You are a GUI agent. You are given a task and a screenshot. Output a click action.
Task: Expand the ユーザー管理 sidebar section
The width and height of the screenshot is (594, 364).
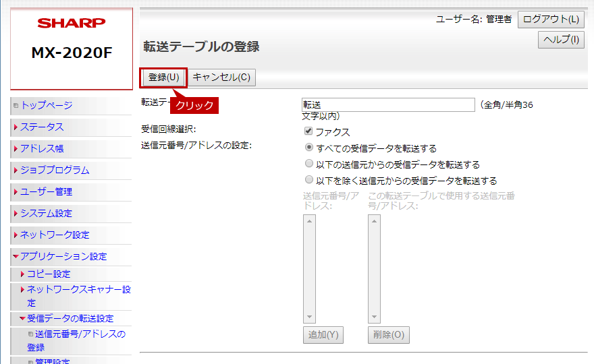(x=46, y=192)
